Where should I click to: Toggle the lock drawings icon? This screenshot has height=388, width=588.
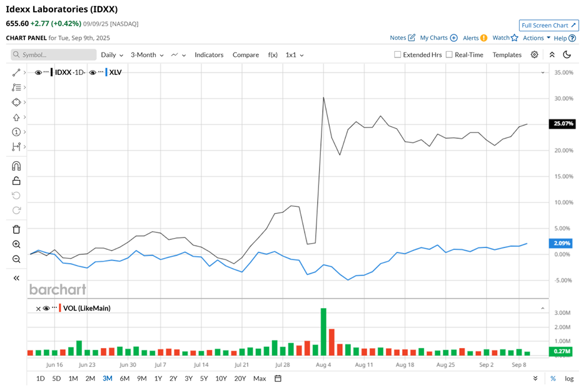pos(16,181)
